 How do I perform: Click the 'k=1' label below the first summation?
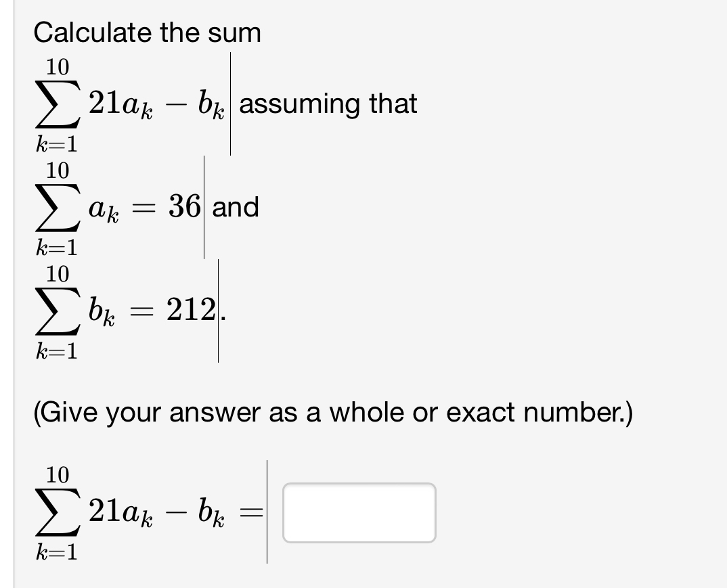pos(57,143)
